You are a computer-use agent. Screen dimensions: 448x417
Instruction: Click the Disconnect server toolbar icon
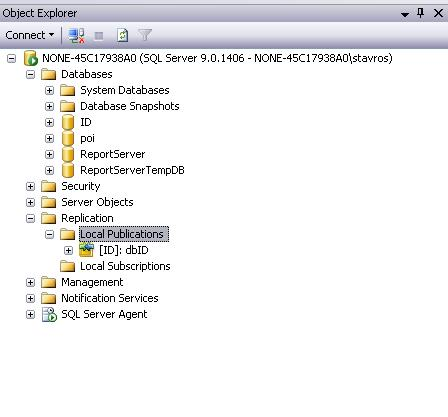[x=77, y=35]
